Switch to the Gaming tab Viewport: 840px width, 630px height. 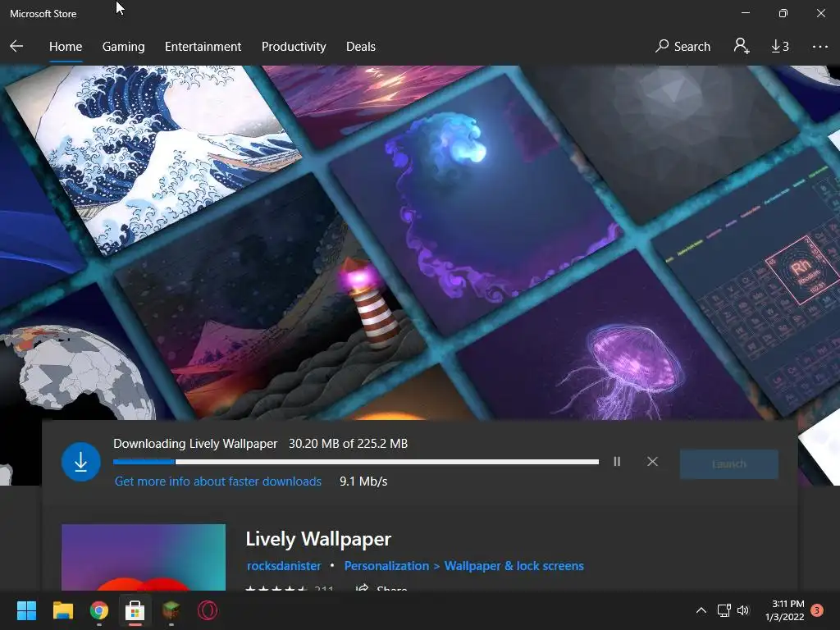[123, 47]
